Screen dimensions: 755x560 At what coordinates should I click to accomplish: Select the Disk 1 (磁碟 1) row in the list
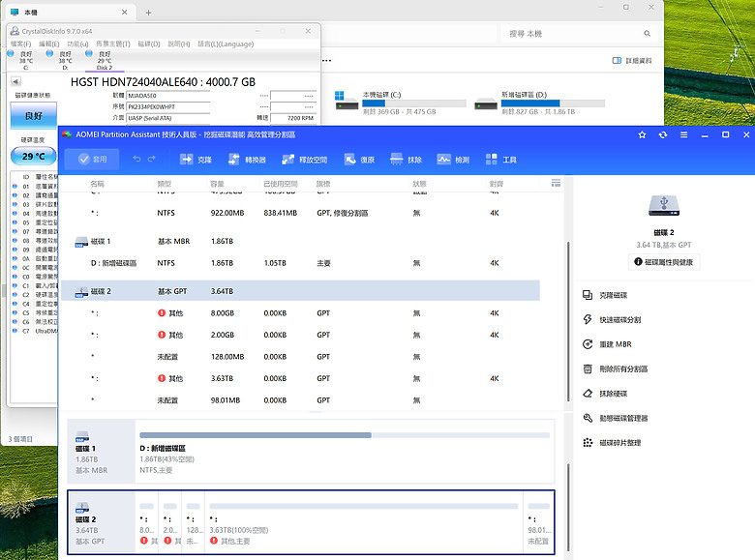point(300,241)
